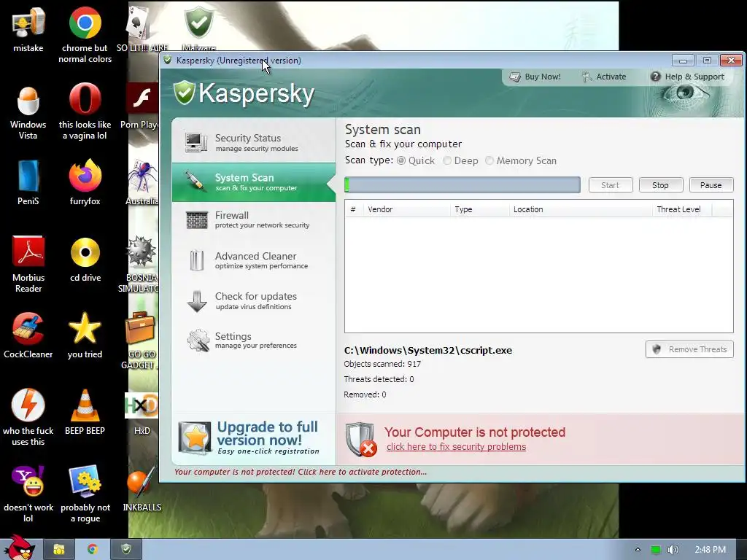This screenshot has height=560, width=747.
Task: Click the red-X shield 'not protected' icon
Action: pos(360,440)
